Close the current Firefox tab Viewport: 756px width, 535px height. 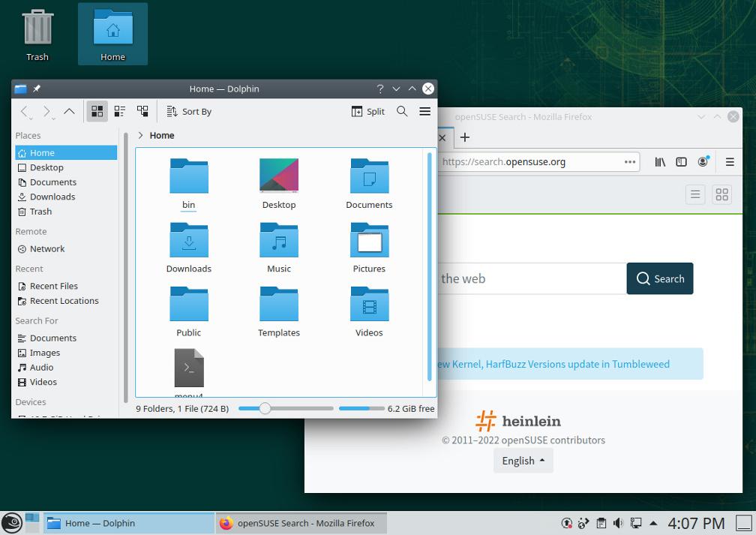click(x=442, y=138)
